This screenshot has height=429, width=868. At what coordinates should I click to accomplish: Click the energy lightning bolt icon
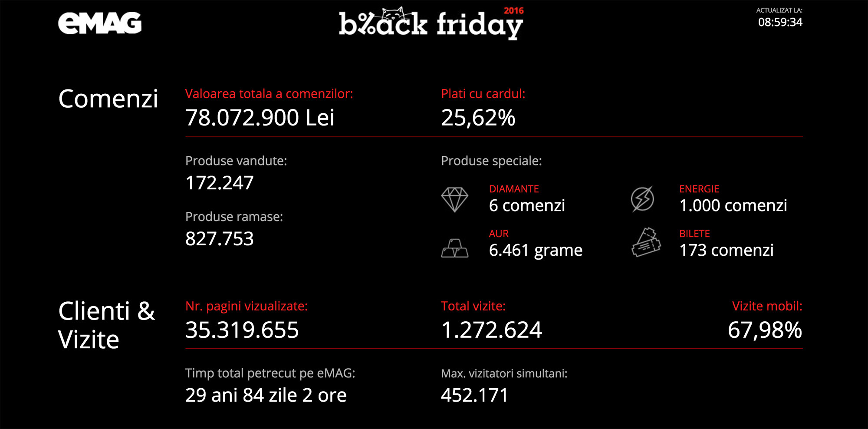pyautogui.click(x=642, y=199)
